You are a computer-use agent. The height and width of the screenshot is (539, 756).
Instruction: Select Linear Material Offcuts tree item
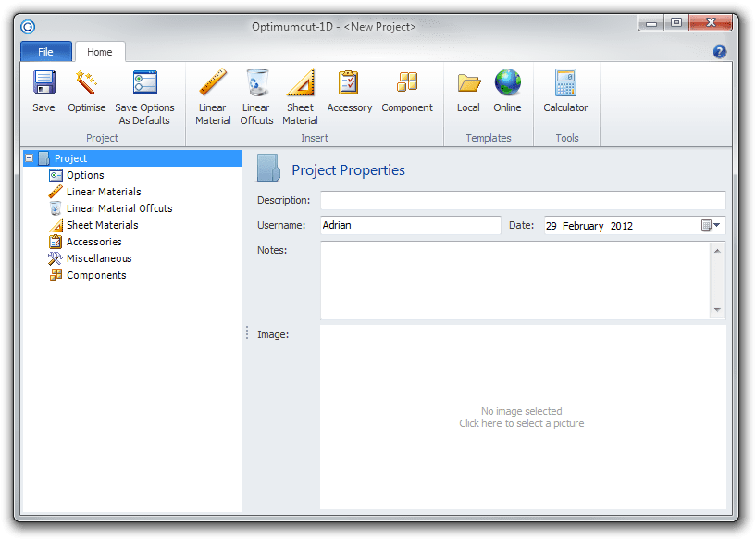pos(119,208)
